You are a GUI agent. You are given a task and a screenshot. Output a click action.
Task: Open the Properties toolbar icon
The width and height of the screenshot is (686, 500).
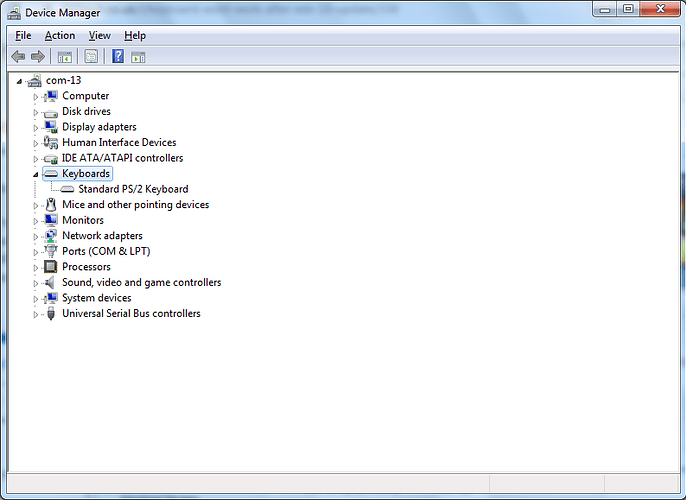(x=91, y=56)
